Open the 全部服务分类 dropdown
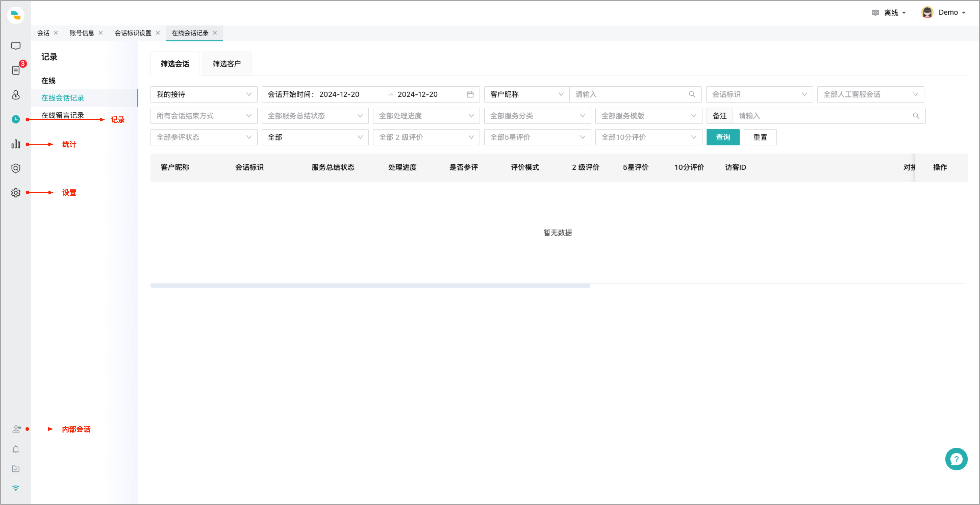This screenshot has width=980, height=505. [x=537, y=116]
